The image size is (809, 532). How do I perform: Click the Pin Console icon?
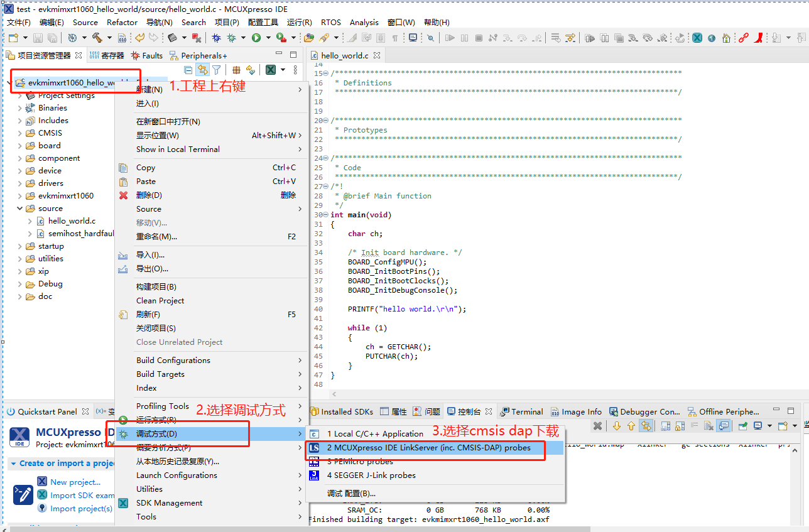(742, 426)
